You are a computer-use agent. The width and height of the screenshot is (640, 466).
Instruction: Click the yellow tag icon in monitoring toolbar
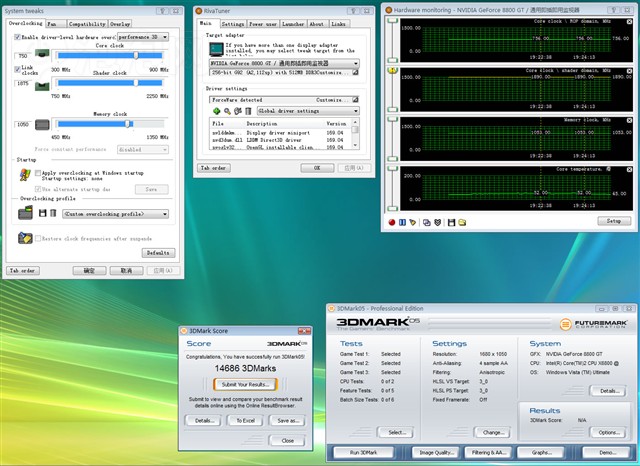tap(413, 222)
